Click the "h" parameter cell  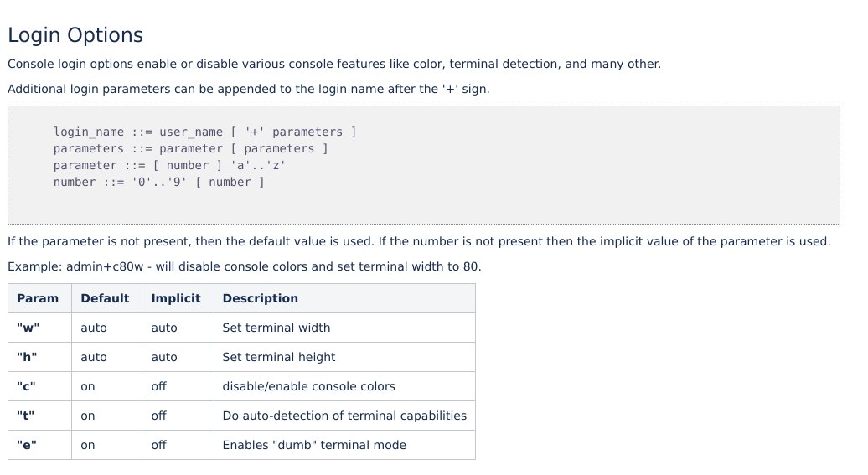coord(40,357)
